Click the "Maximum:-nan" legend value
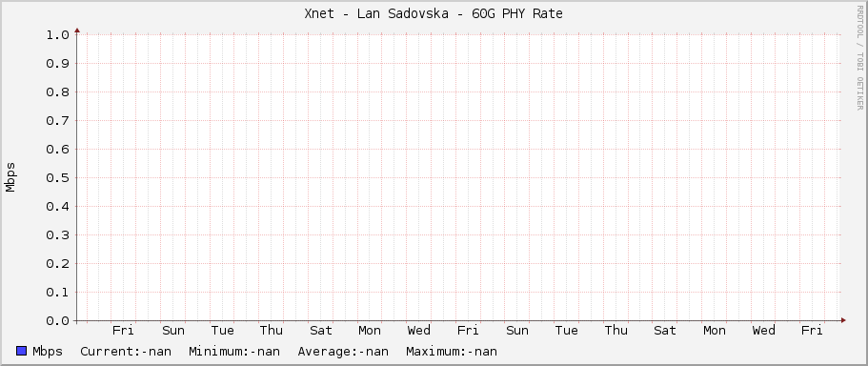 pyautogui.click(x=452, y=351)
